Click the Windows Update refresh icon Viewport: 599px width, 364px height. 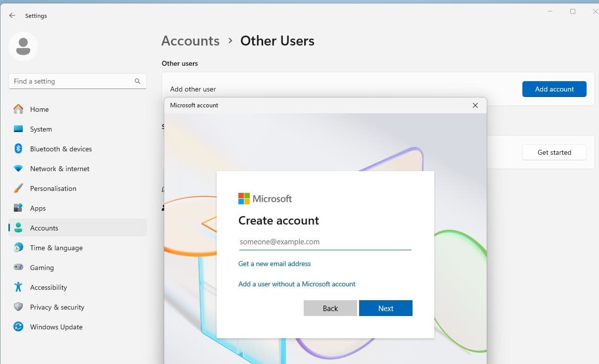coord(18,327)
